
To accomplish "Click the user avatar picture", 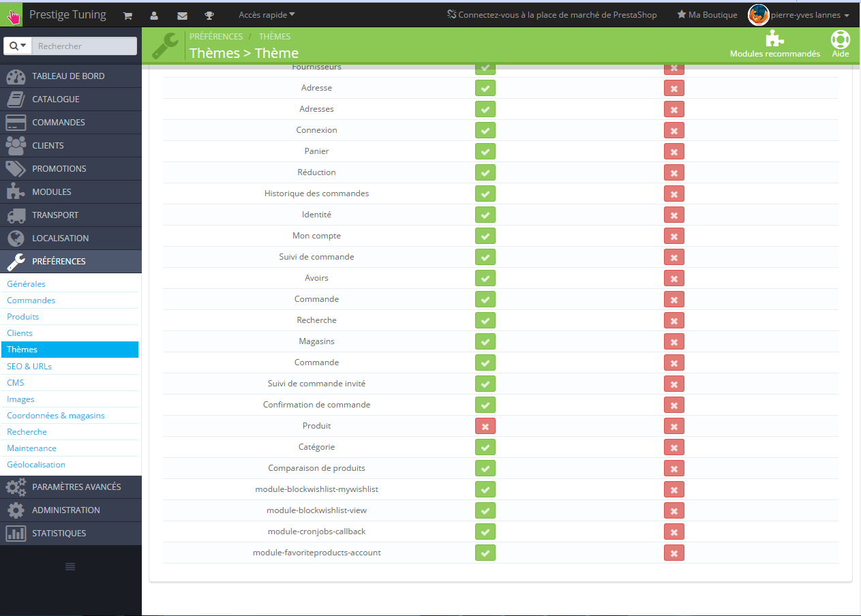I will point(759,15).
